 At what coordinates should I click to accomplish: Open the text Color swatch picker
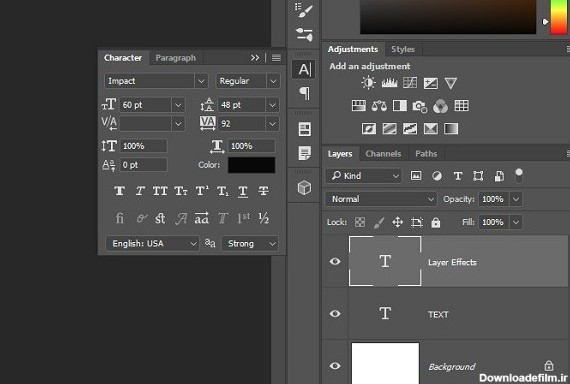251,165
